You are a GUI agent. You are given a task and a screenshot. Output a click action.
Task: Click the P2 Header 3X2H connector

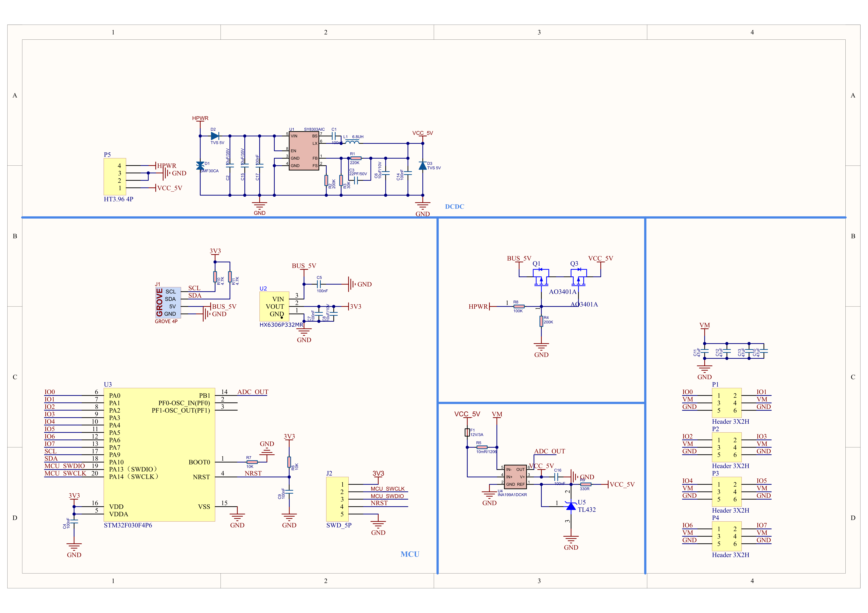[727, 447]
